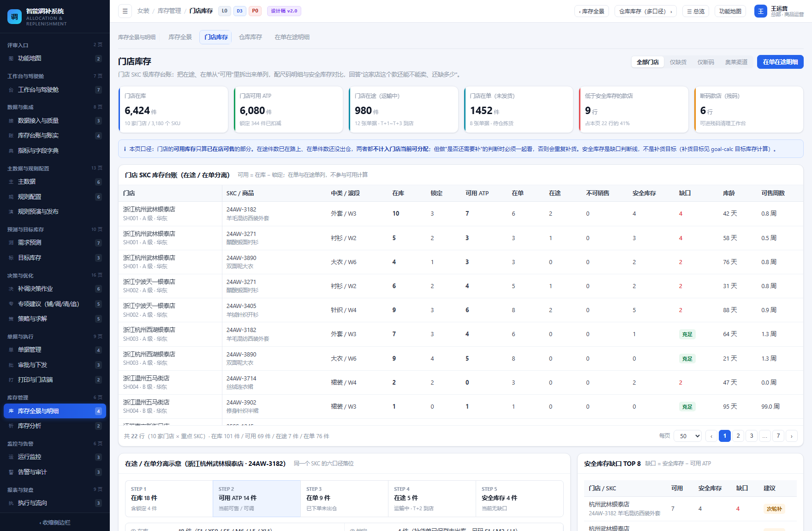The image size is (812, 531).
Task: Open 库存台账与账实 sidebar item
Action: (x=55, y=136)
